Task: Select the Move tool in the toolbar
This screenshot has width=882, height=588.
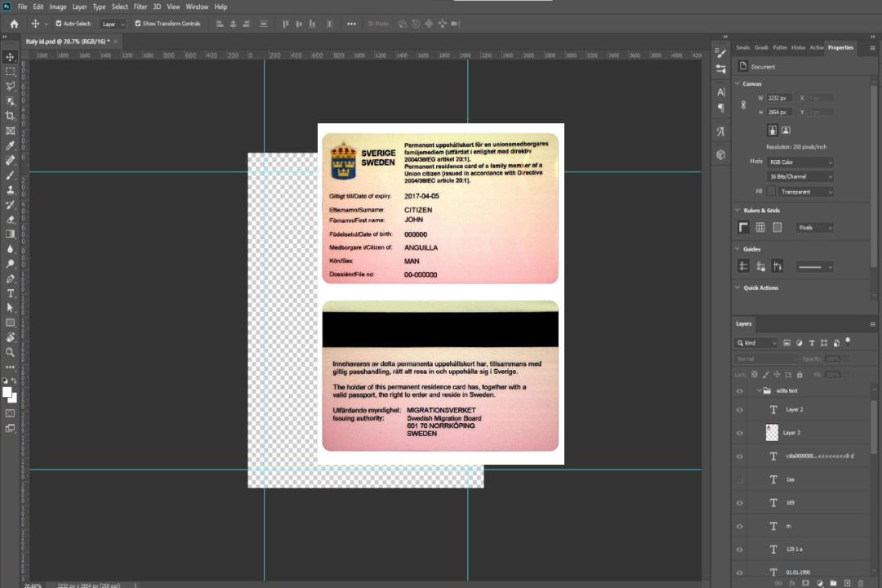Action: point(10,57)
